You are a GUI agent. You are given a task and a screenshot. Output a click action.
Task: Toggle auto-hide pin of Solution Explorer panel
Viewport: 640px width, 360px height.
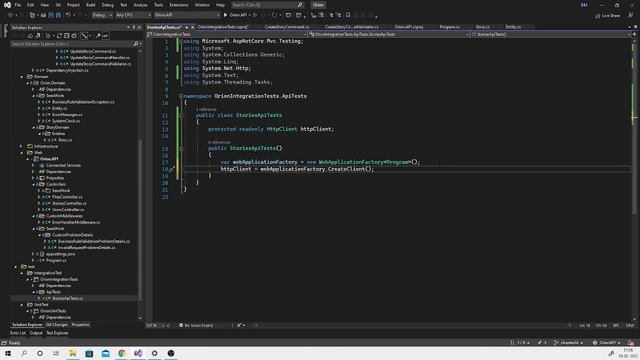(133, 27)
